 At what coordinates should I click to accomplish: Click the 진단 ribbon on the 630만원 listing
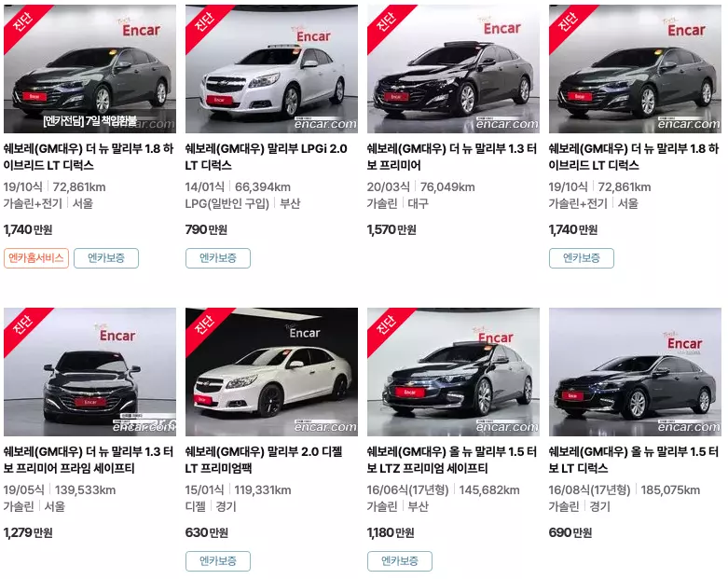204,324
